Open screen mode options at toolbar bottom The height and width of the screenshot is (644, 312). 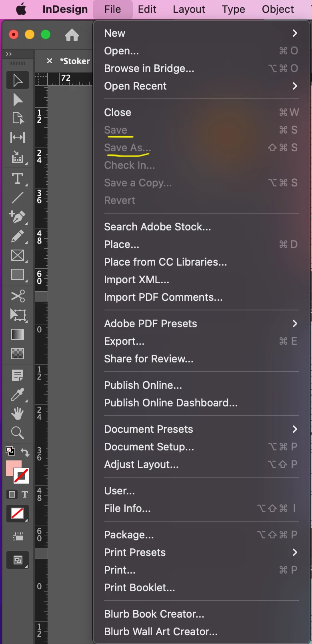click(x=18, y=560)
